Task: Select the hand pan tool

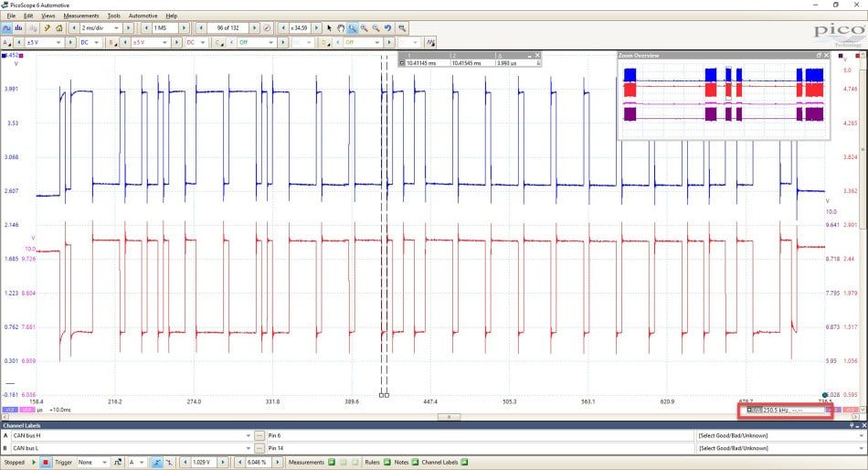Action: tap(341, 27)
